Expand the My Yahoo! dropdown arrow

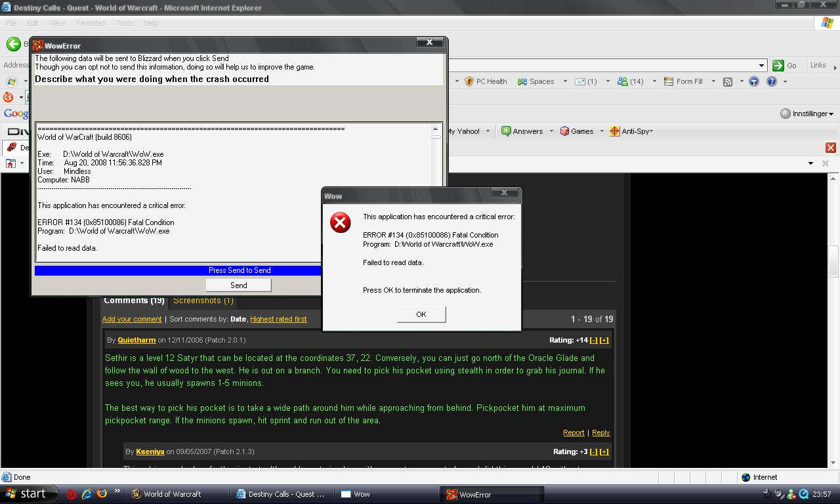[x=488, y=131]
